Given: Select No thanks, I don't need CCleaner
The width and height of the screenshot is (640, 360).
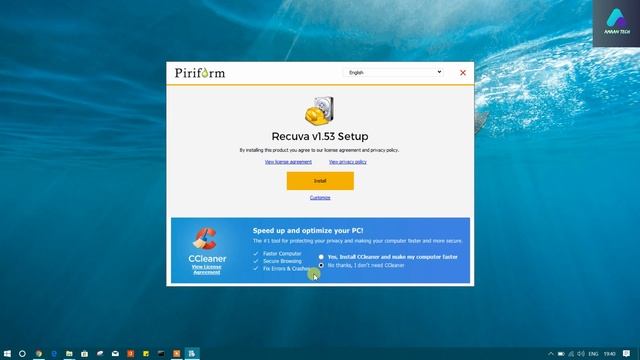Looking at the screenshot, I should click(321, 265).
